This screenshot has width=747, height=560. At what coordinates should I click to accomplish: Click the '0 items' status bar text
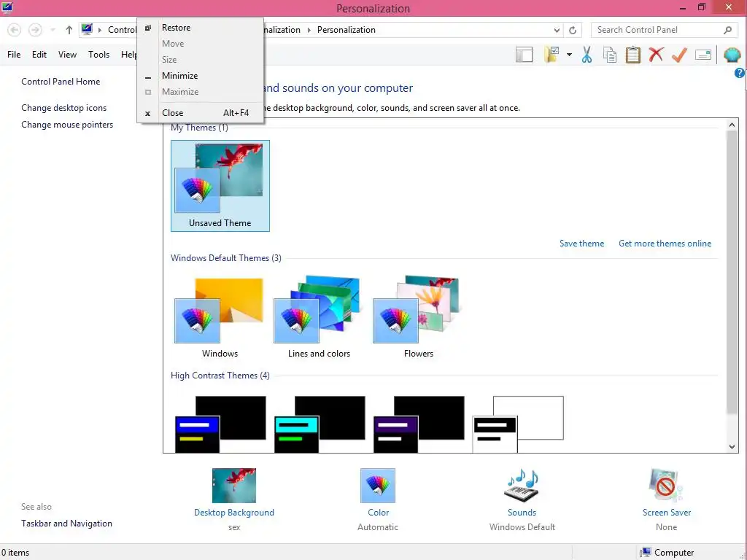tap(15, 553)
